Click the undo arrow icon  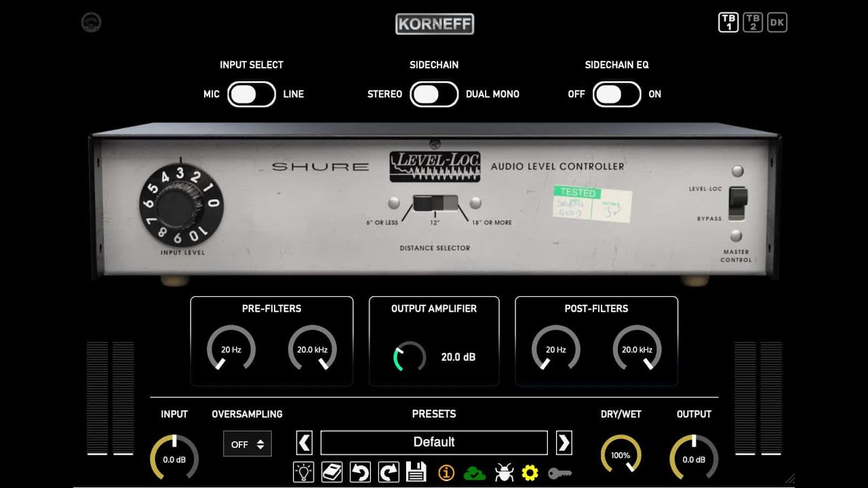tap(360, 472)
